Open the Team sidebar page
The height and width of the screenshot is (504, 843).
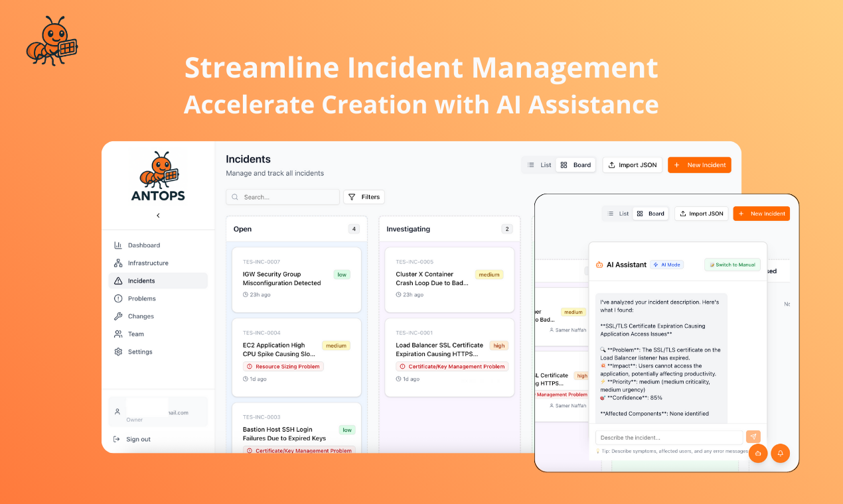pyautogui.click(x=158, y=334)
